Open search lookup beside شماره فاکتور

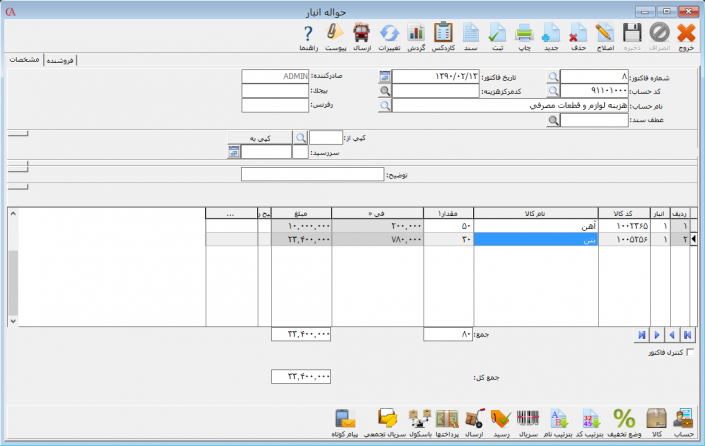552,76
